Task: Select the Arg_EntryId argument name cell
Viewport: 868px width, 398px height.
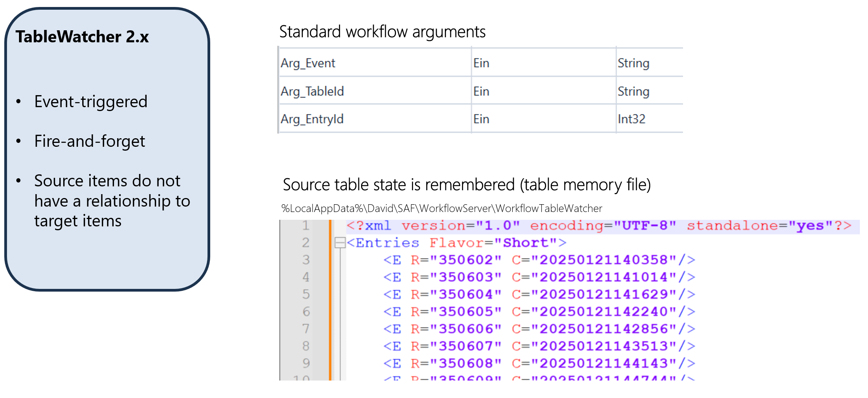Action: (312, 119)
